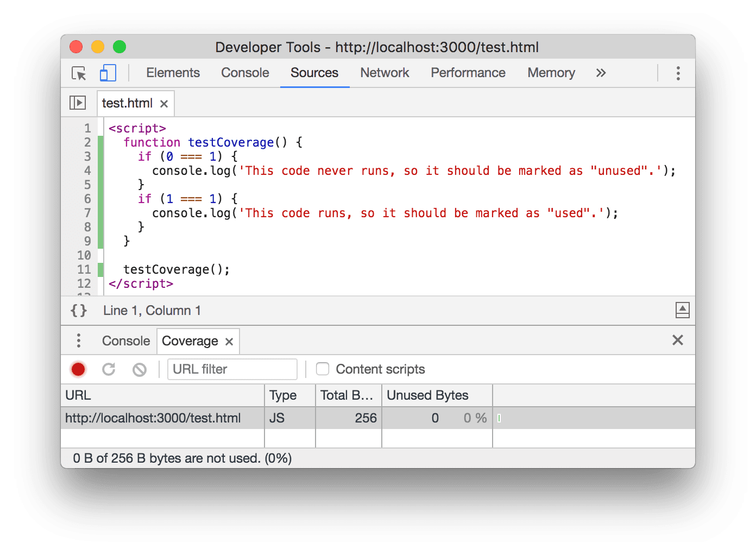Enable the Content scripts checkbox
756x555 pixels.
coord(323,369)
